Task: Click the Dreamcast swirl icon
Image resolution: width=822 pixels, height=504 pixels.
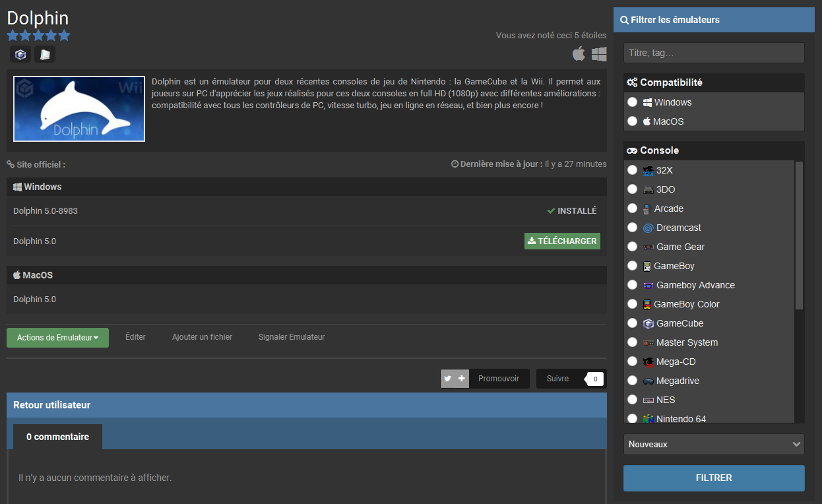Action: tap(648, 228)
